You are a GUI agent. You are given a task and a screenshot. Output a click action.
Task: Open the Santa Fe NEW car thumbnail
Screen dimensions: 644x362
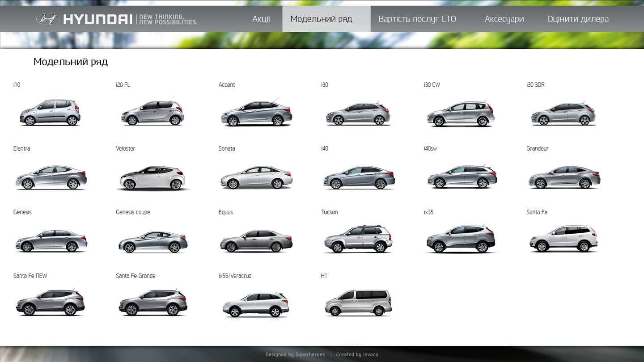pos(50,303)
